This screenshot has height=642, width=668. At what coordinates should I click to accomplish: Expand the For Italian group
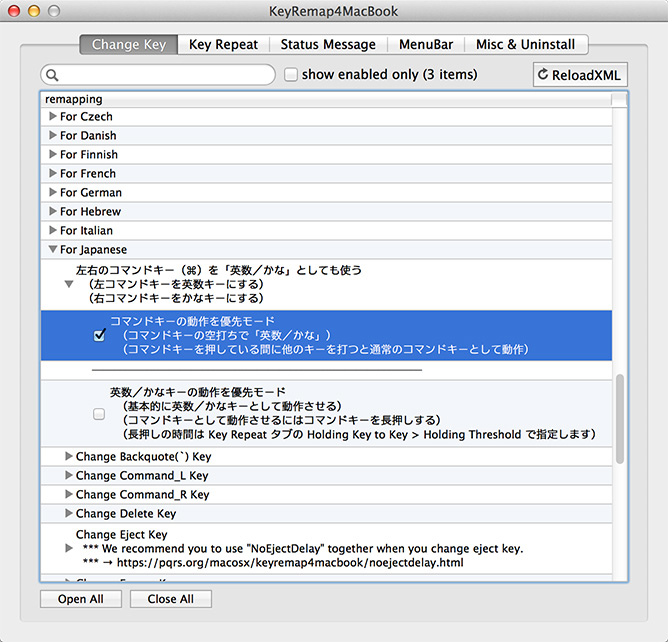[x=53, y=230]
